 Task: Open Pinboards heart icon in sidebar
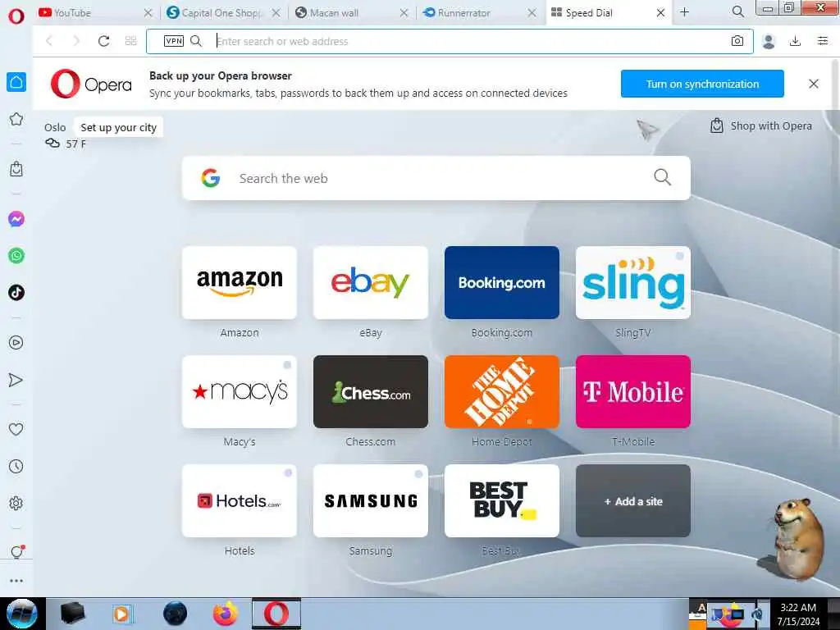tap(16, 429)
